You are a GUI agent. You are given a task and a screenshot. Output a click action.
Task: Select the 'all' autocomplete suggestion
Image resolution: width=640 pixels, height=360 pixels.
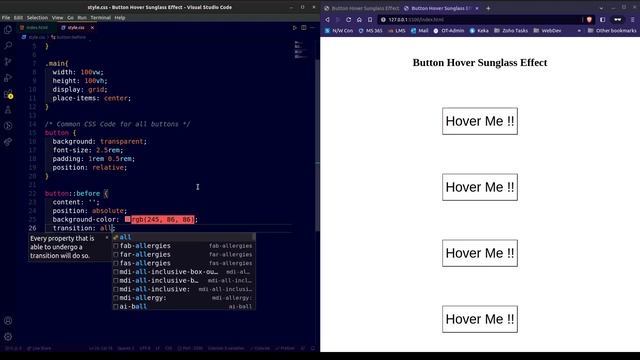pos(184,237)
